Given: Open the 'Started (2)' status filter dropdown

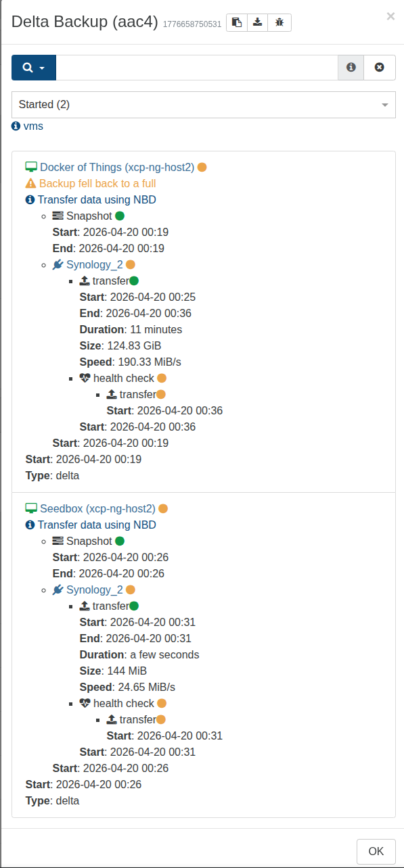Looking at the screenshot, I should click(x=202, y=105).
